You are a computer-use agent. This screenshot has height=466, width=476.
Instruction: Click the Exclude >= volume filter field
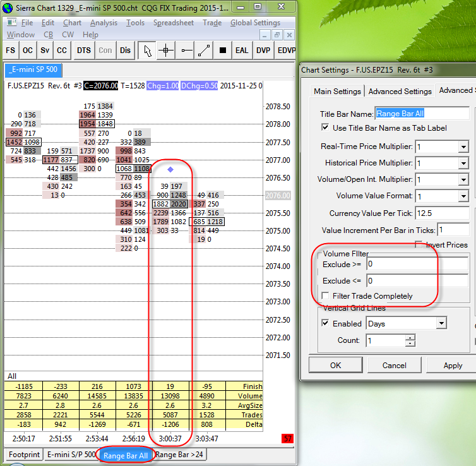coord(417,263)
